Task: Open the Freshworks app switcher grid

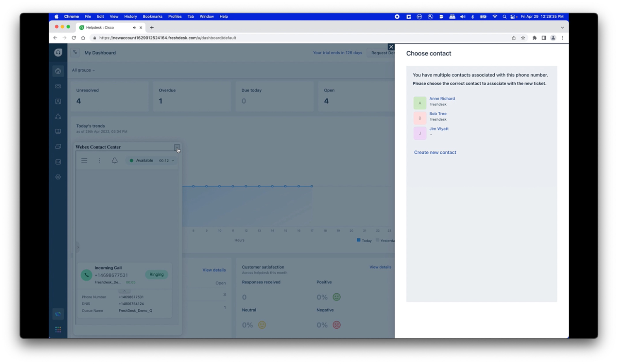Action: pyautogui.click(x=58, y=330)
